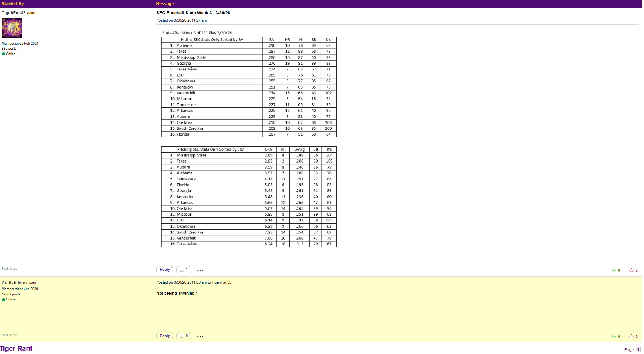Open replies bubble showing 1 on first post
This screenshot has height=354, width=644.
tap(184, 270)
